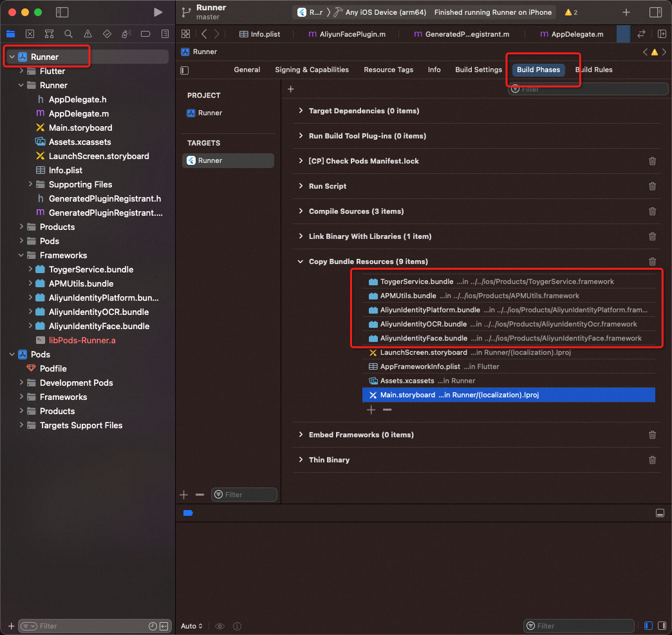Image resolution: width=672 pixels, height=635 pixels.
Task: Add a new build phase with plus
Action: point(290,89)
